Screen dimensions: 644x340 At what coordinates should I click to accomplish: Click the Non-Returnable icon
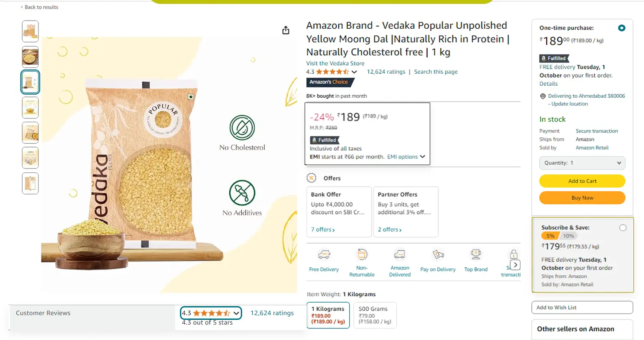362,255
